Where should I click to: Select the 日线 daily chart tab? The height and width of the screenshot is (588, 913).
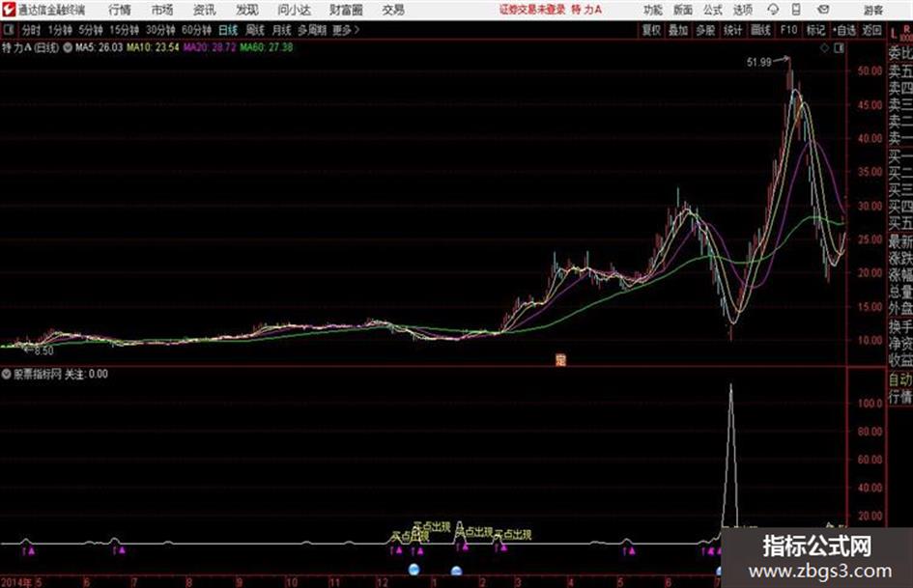228,30
